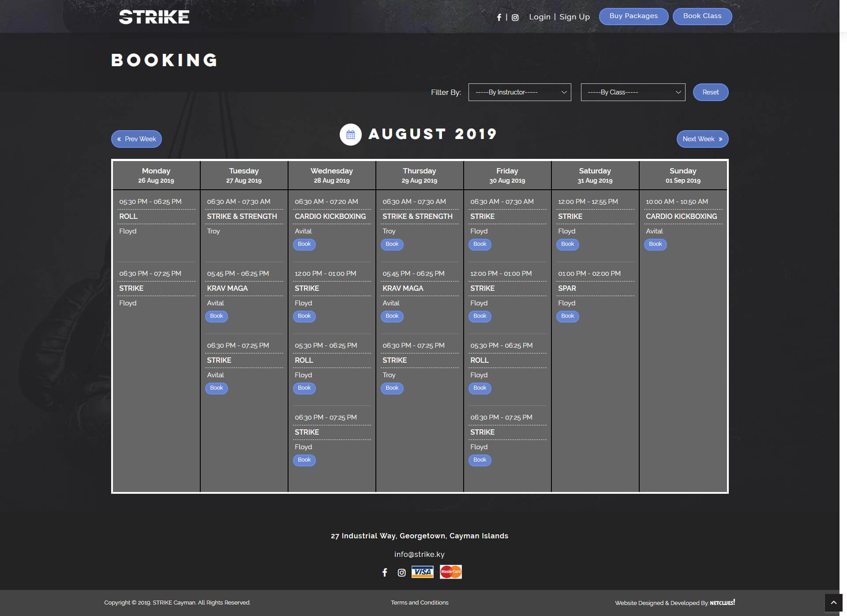Click Monday's ROLL class title
847x616 pixels.
[x=128, y=216]
